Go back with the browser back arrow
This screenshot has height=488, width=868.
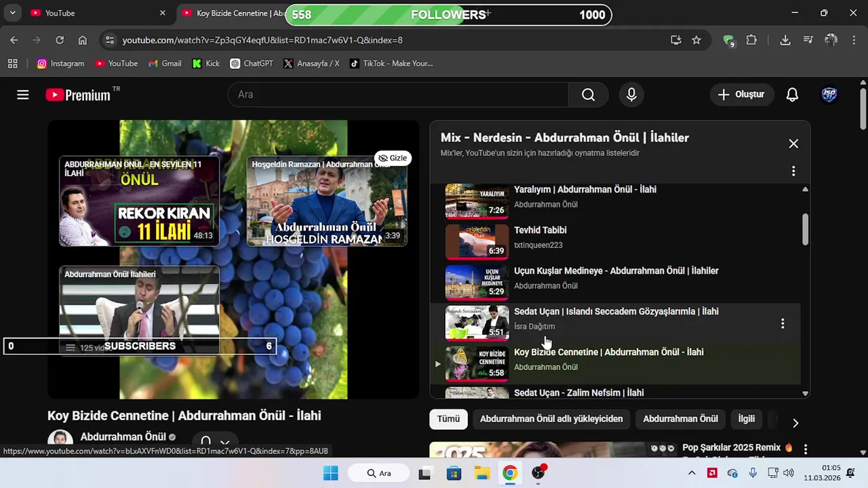click(x=14, y=40)
